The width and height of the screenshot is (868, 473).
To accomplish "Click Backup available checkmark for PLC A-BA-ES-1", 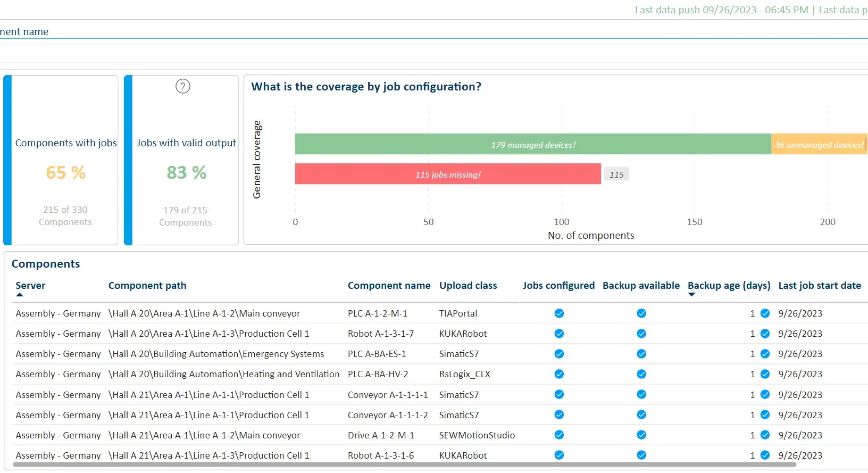I will tap(641, 354).
